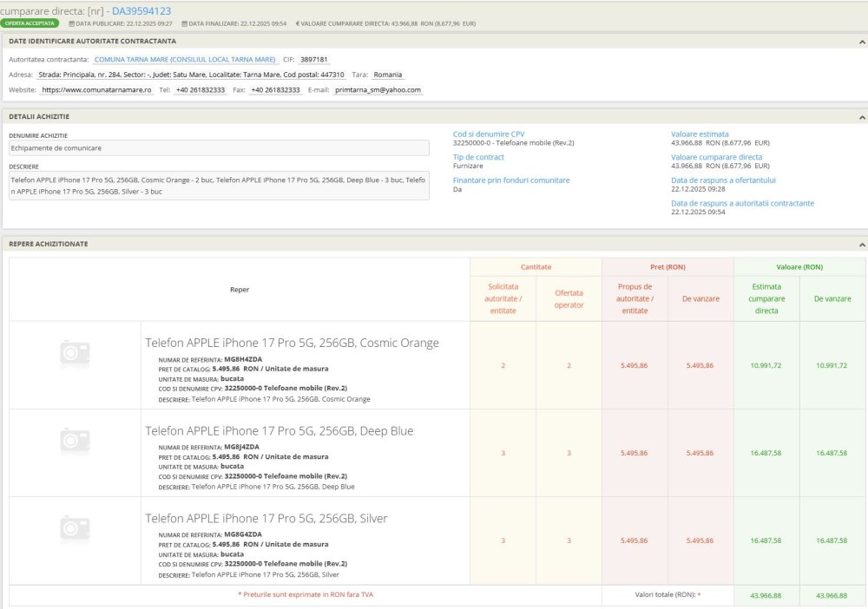Open the DA39594123 purchase number link
The image size is (868, 609).
click(141, 10)
